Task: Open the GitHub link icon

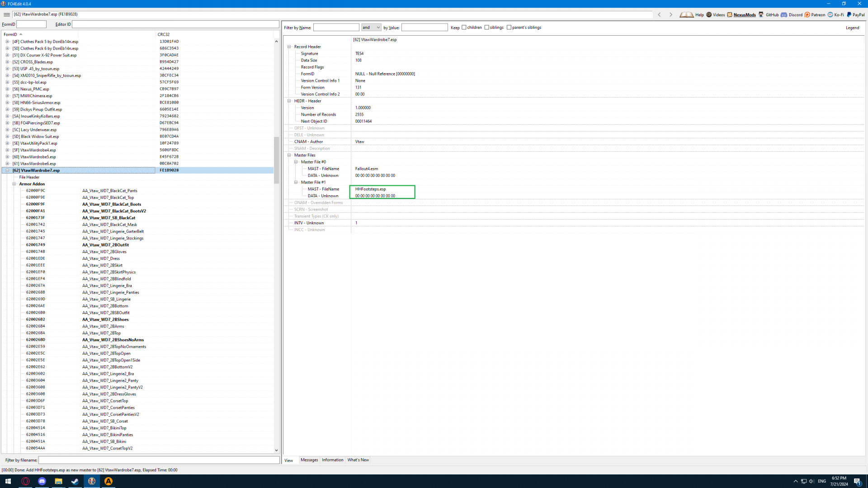Action: click(761, 14)
